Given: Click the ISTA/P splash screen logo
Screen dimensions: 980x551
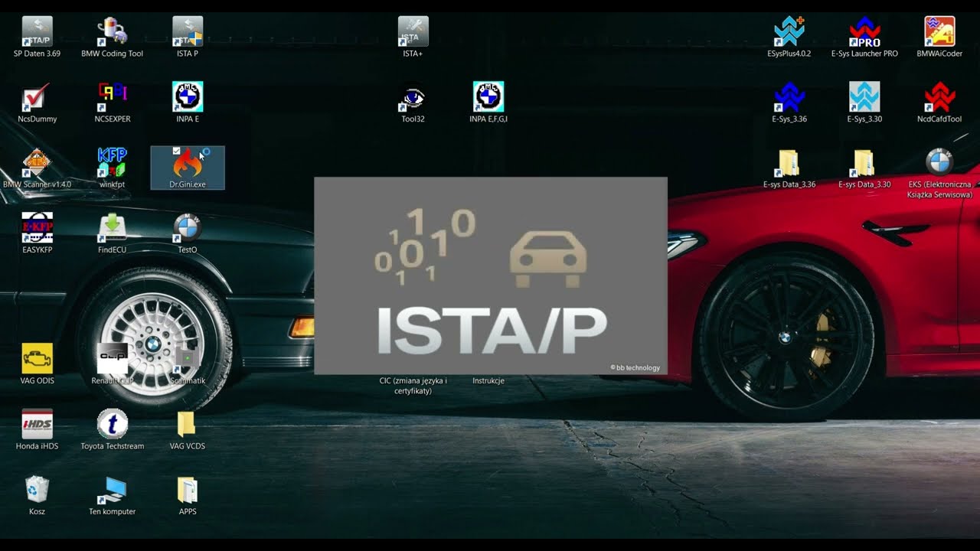Looking at the screenshot, I should coord(491,275).
